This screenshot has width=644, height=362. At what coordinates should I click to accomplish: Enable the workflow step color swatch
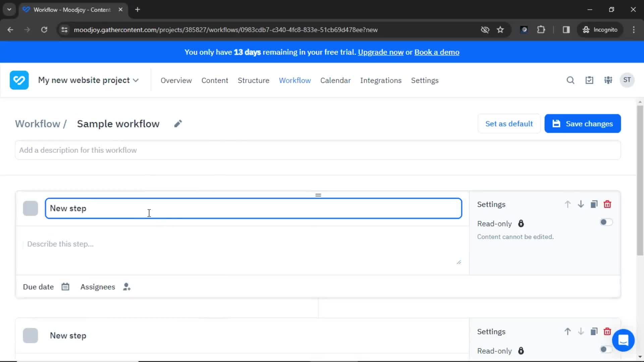point(30,208)
